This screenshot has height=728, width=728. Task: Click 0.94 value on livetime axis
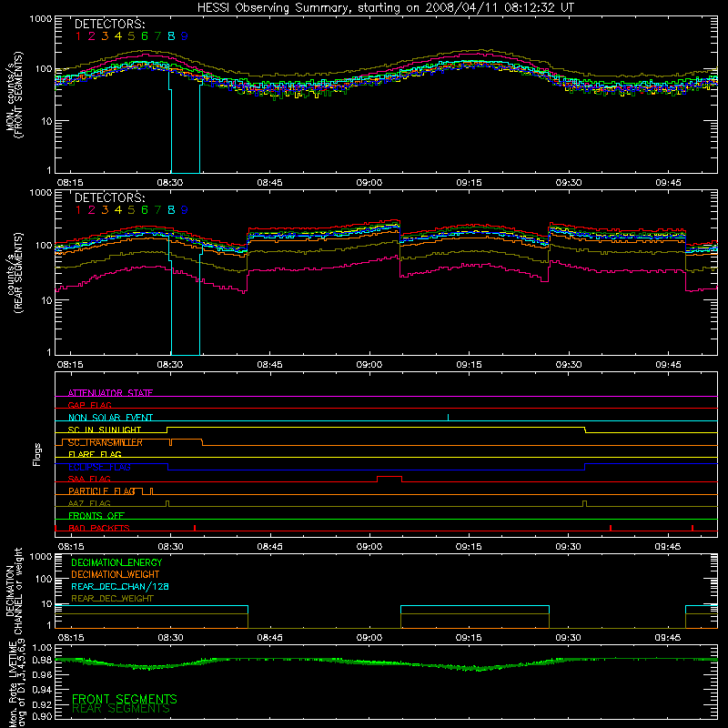coord(42,689)
